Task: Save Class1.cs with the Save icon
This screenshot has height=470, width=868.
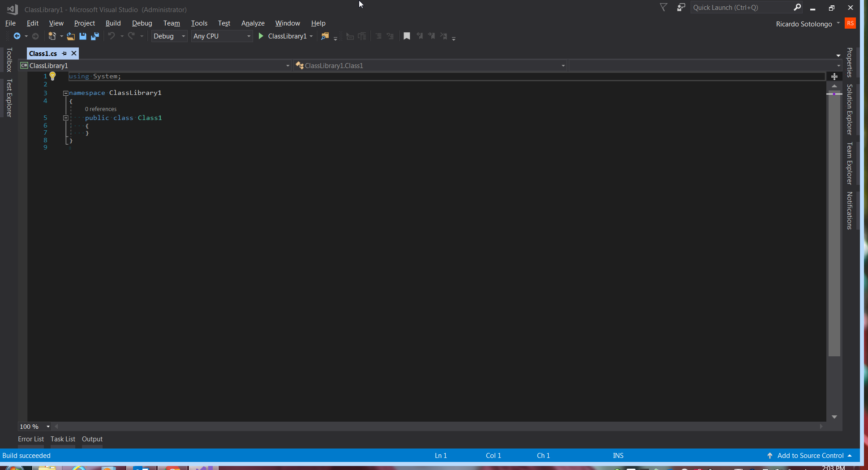Action: (83, 36)
